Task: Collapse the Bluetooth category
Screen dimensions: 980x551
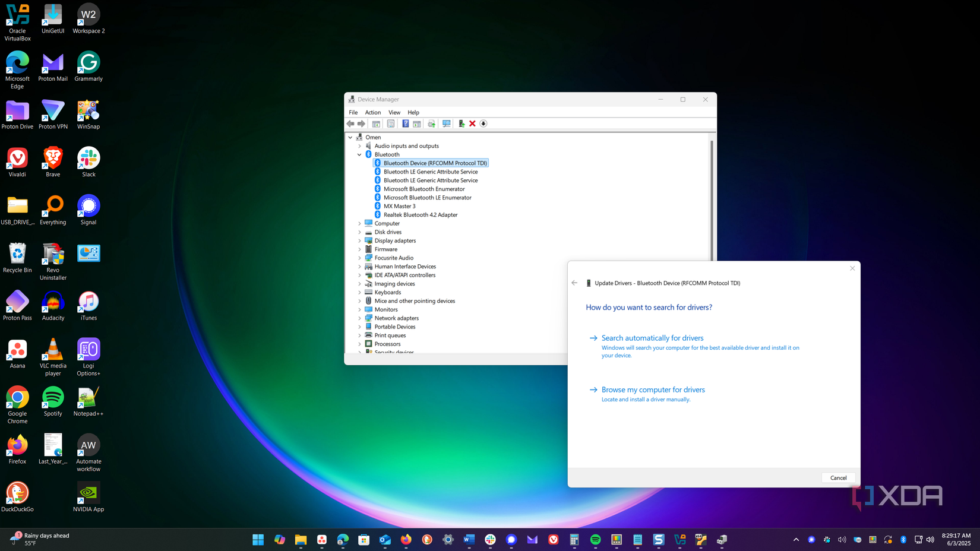Action: pyautogui.click(x=359, y=154)
